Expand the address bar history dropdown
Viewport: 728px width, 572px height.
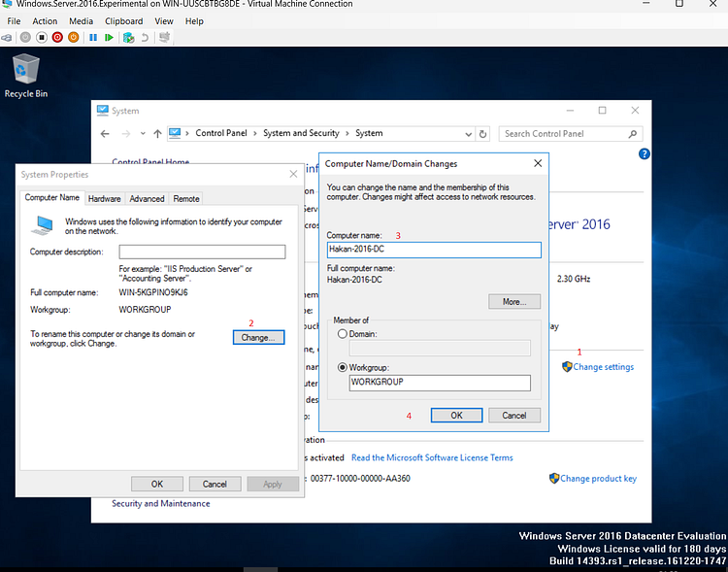(x=468, y=134)
